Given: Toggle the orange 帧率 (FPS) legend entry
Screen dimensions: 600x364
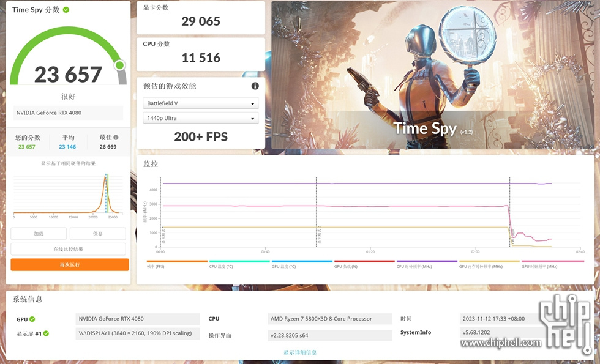Looking at the screenshot, I should pos(177,264).
